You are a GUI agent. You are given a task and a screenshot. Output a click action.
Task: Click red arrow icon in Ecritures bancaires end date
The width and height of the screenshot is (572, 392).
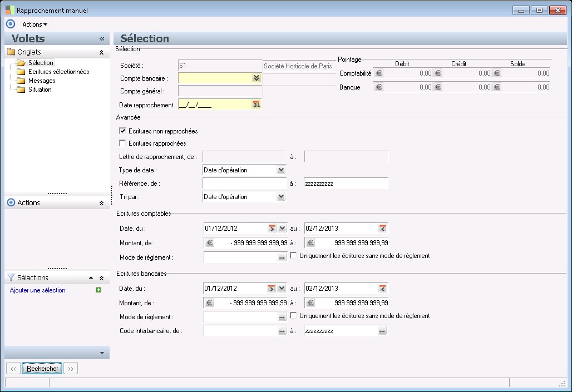click(x=383, y=288)
